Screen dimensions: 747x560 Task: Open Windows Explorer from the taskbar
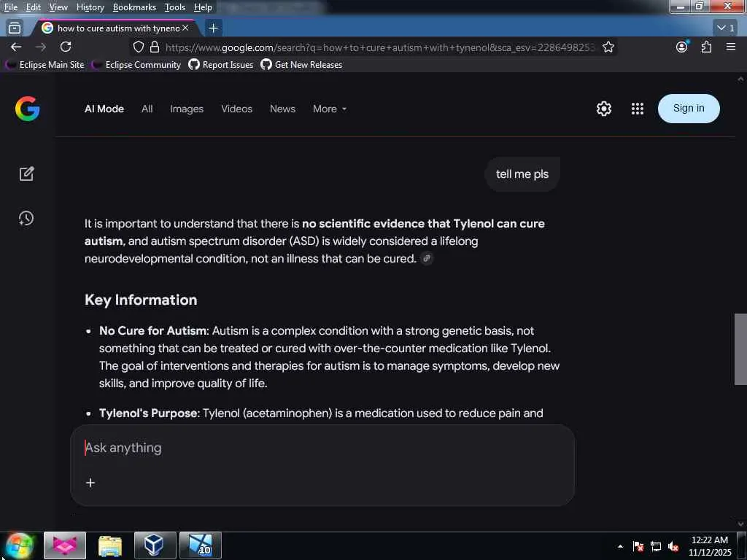pyautogui.click(x=110, y=545)
